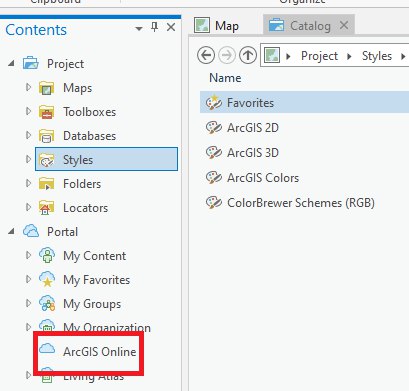Click the ArcGIS 3D style icon
Image resolution: width=409 pixels, height=391 pixels.
(x=214, y=152)
